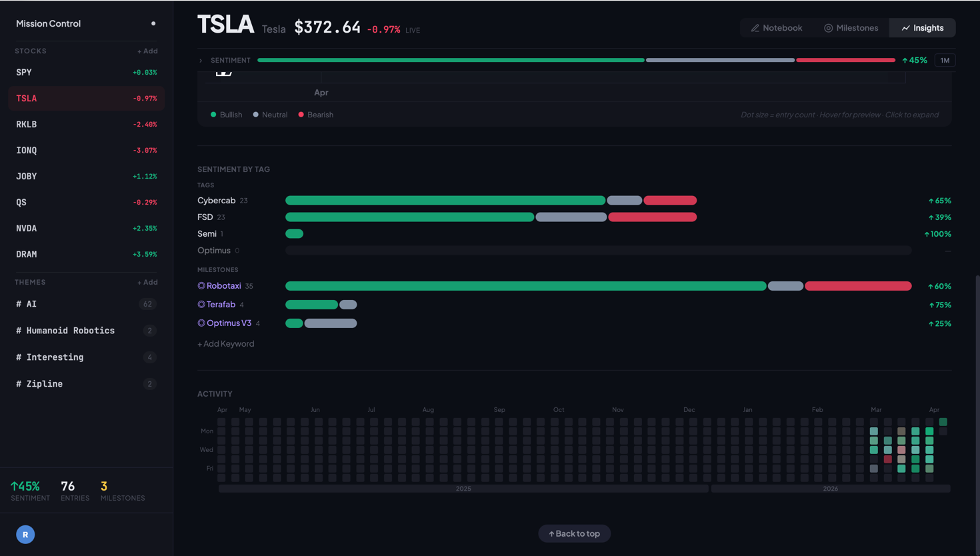The image size is (980, 556).
Task: Select the FSD tag
Action: [x=205, y=217]
